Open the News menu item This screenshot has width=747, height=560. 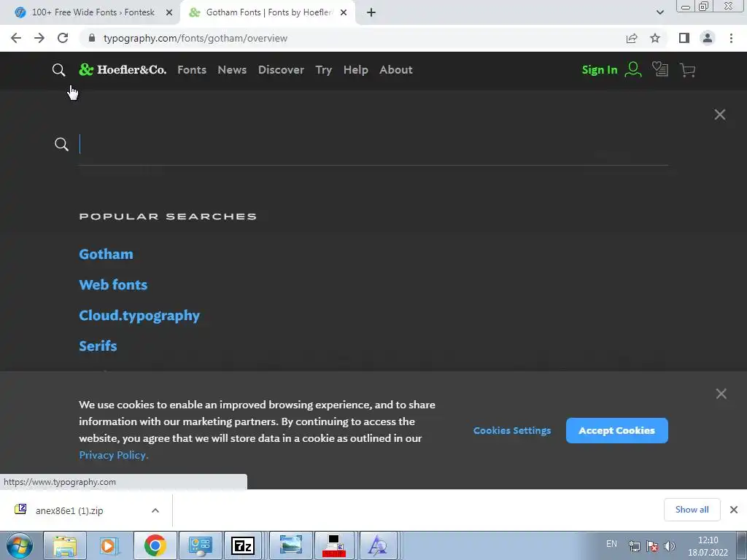pos(232,69)
